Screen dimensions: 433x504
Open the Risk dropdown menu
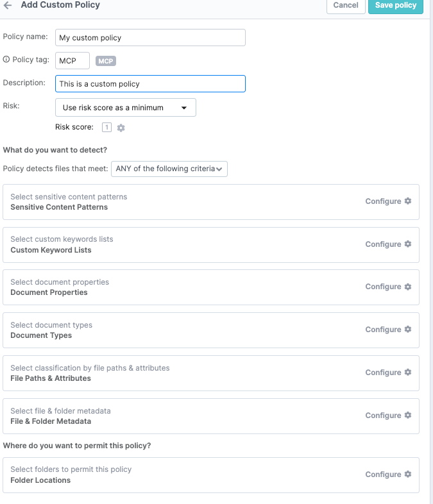click(125, 108)
